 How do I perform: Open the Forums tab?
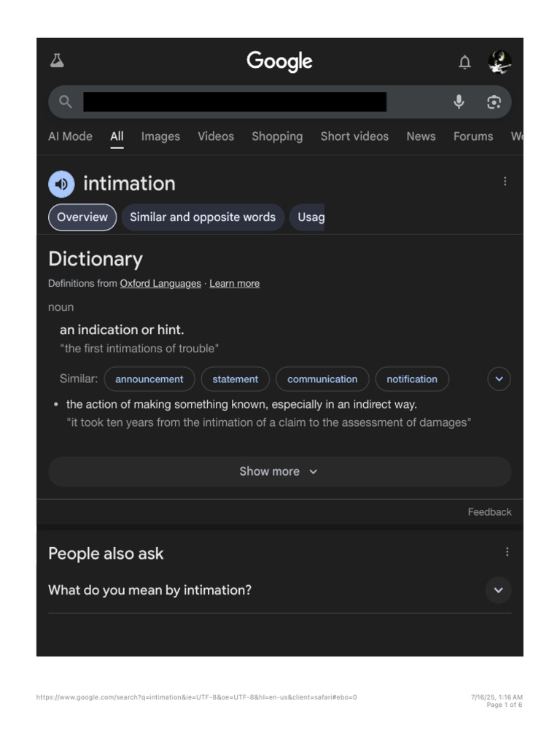[x=472, y=136]
